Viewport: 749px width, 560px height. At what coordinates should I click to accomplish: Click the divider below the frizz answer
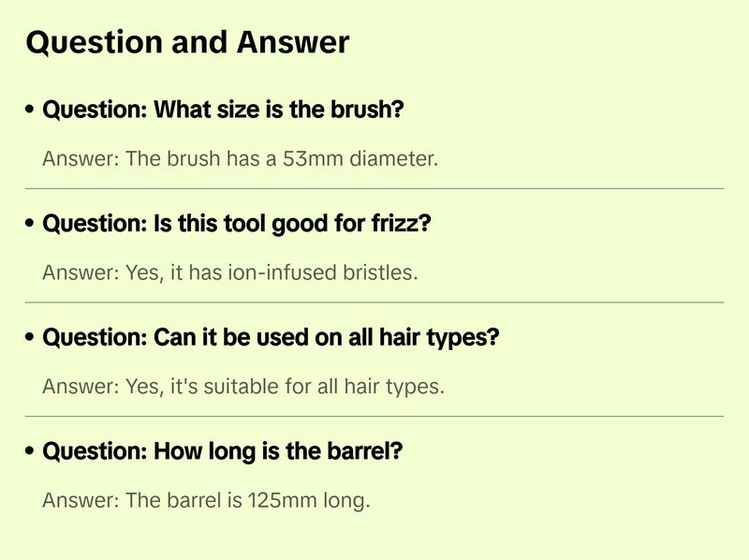[374, 302]
